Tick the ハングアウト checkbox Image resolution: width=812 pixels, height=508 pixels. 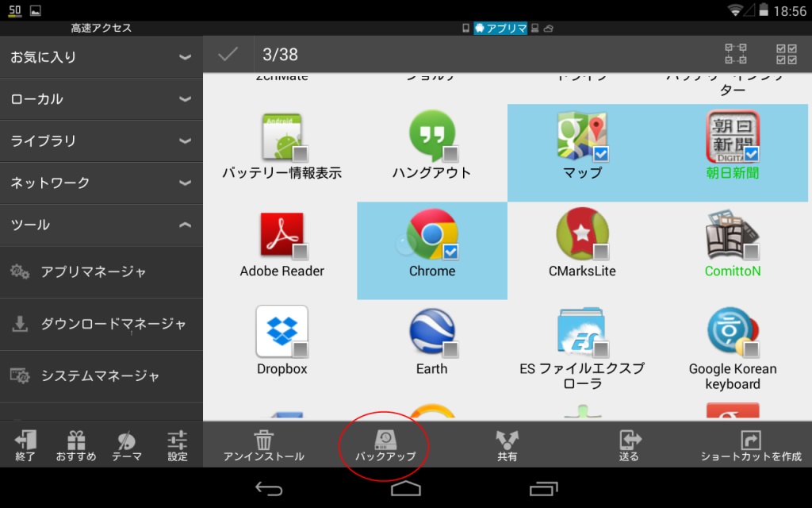(450, 153)
